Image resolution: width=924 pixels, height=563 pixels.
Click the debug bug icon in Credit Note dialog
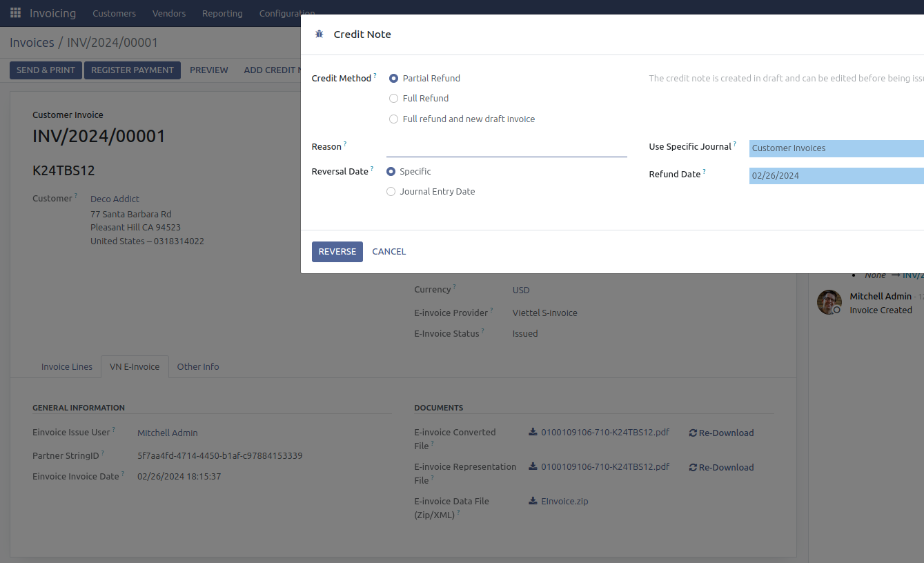coord(319,34)
